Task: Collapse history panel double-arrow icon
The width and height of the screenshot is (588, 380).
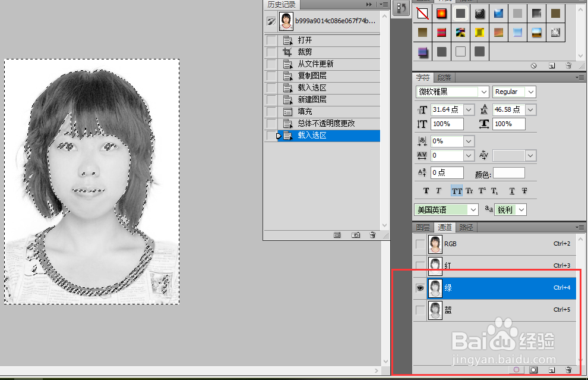Action: point(369,5)
